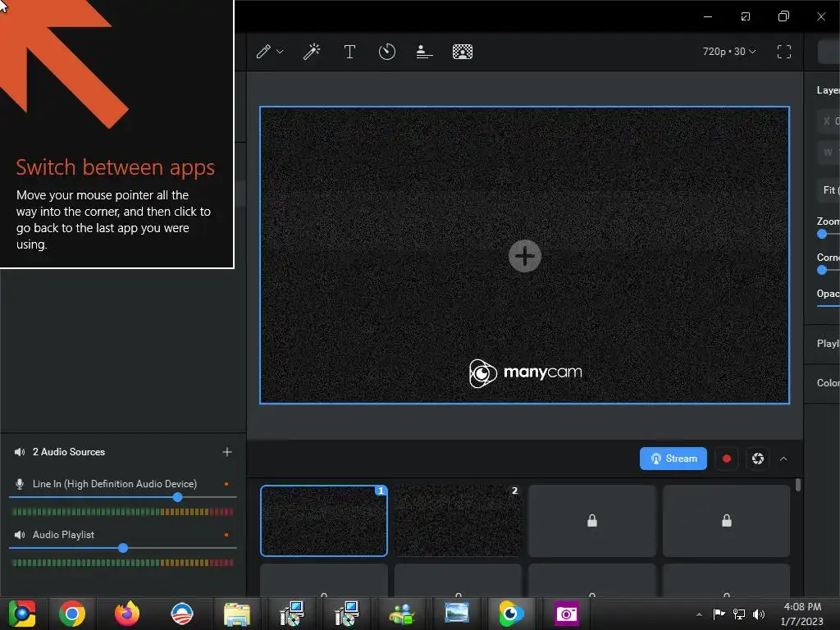Viewport: 840px width, 630px height.
Task: Mute the Line In microphone icon
Action: click(x=20, y=484)
